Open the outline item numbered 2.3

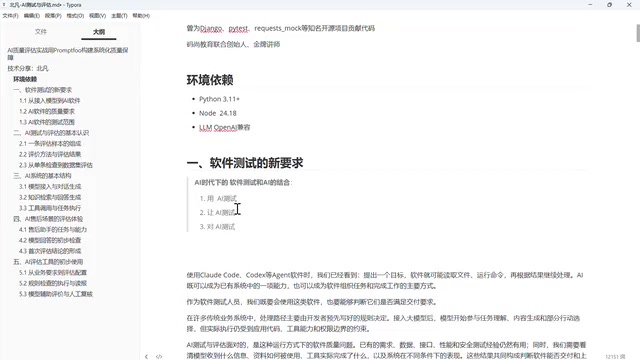pyautogui.click(x=56, y=165)
